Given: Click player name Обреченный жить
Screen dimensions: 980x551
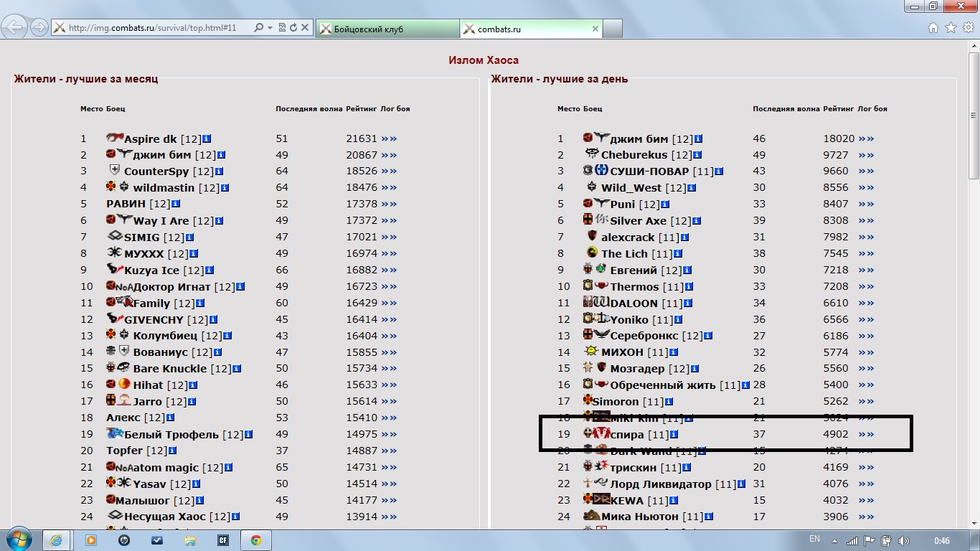Looking at the screenshot, I should tap(663, 385).
